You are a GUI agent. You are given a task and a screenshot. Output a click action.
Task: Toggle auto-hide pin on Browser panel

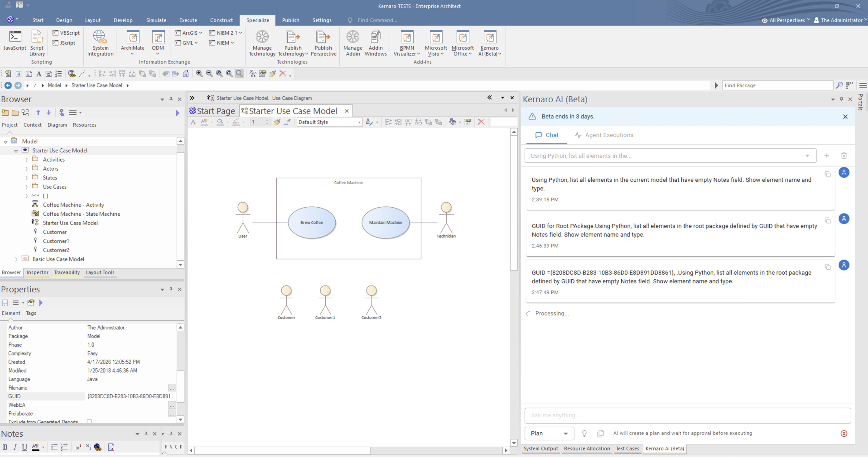(x=171, y=99)
